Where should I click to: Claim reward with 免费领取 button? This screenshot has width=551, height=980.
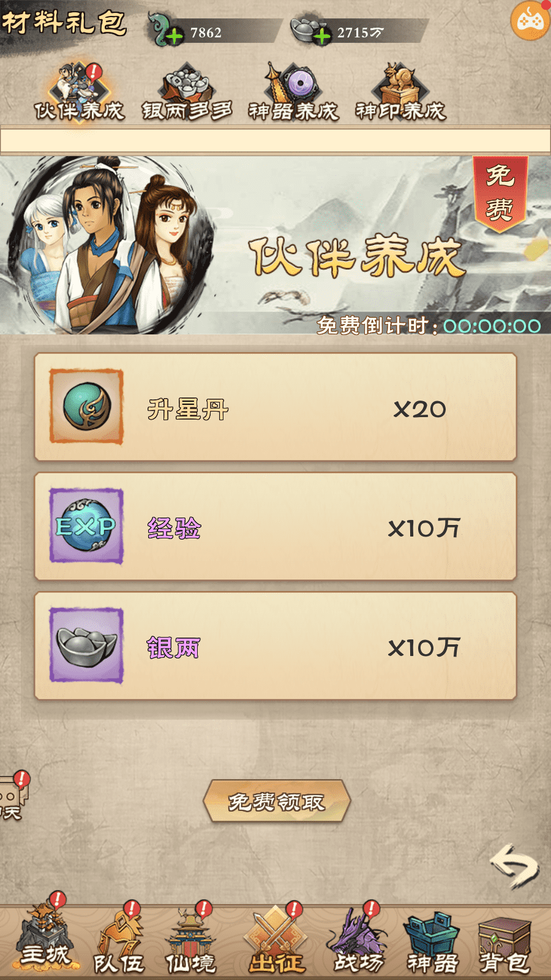(x=277, y=801)
